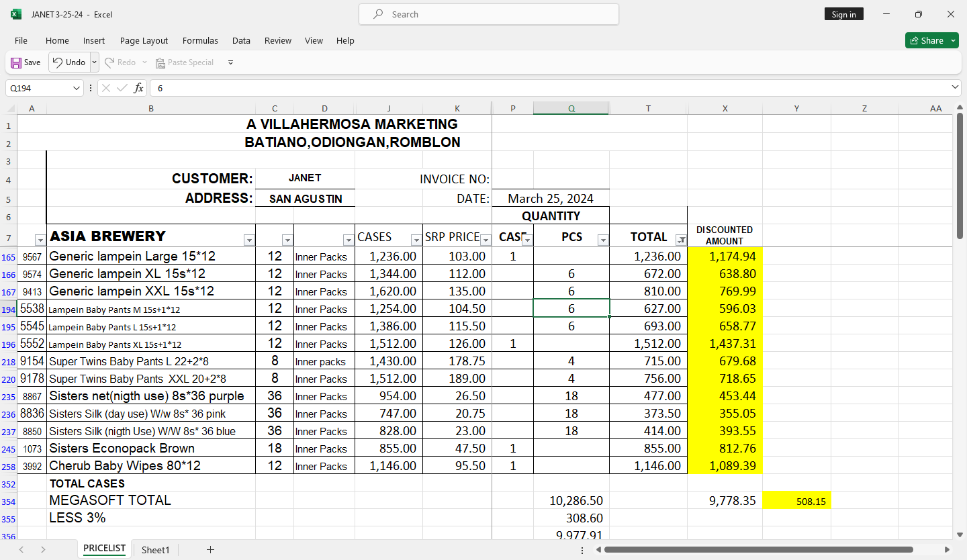The image size is (967, 560).
Task: Click the Name Box showing Q194
Action: [x=38, y=88]
